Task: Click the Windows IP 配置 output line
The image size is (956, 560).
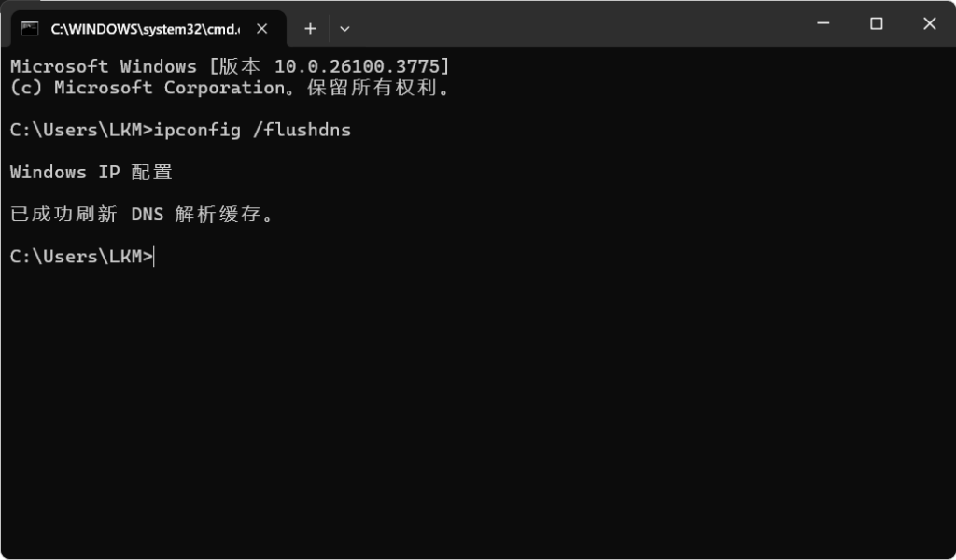Action: (x=91, y=172)
